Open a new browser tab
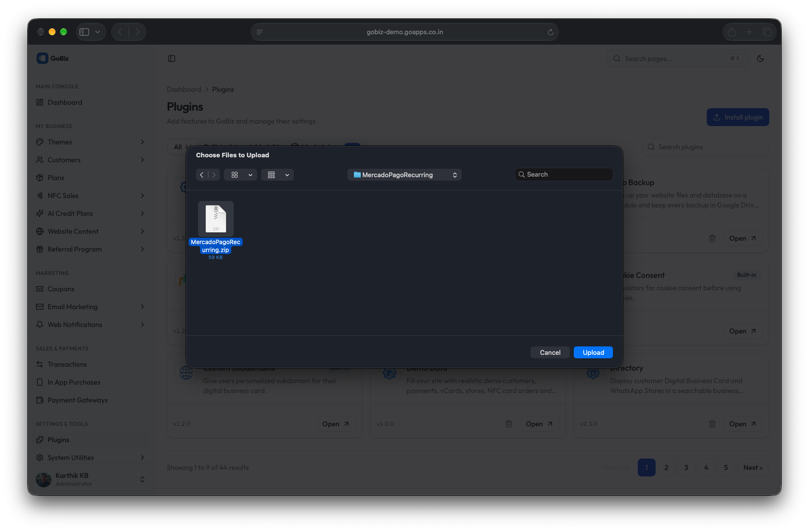This screenshot has height=532, width=809. [749, 32]
